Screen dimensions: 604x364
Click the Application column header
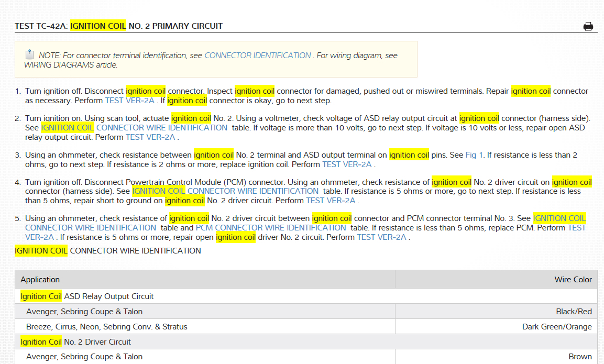click(205, 280)
